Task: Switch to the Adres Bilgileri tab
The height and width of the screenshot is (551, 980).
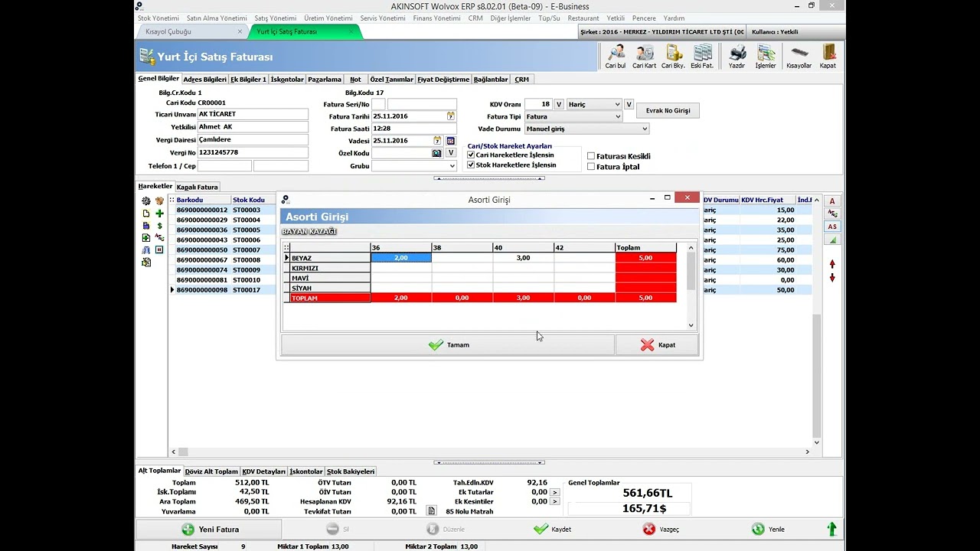Action: 204,79
